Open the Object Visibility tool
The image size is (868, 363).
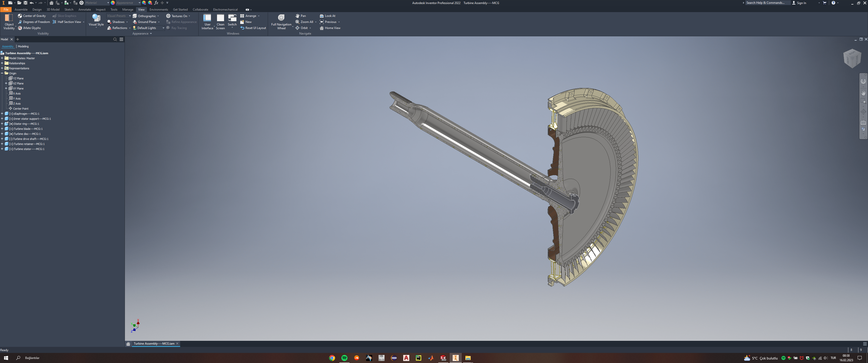9,22
